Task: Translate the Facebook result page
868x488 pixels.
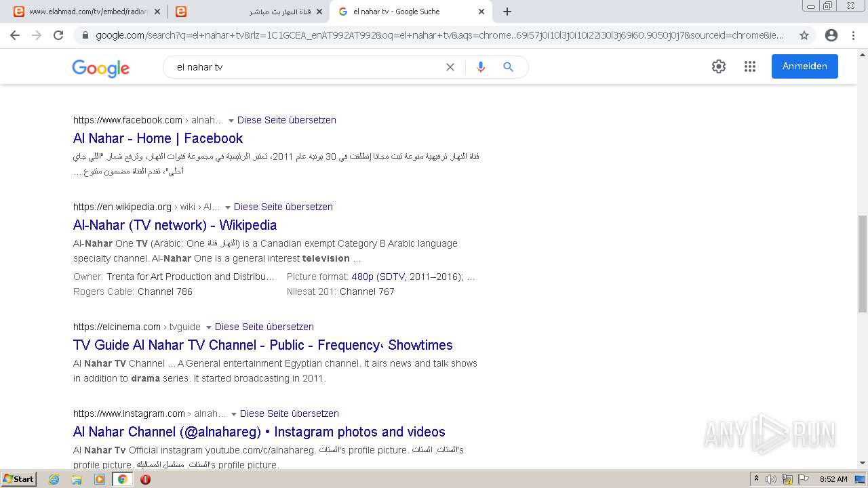Action: point(287,120)
